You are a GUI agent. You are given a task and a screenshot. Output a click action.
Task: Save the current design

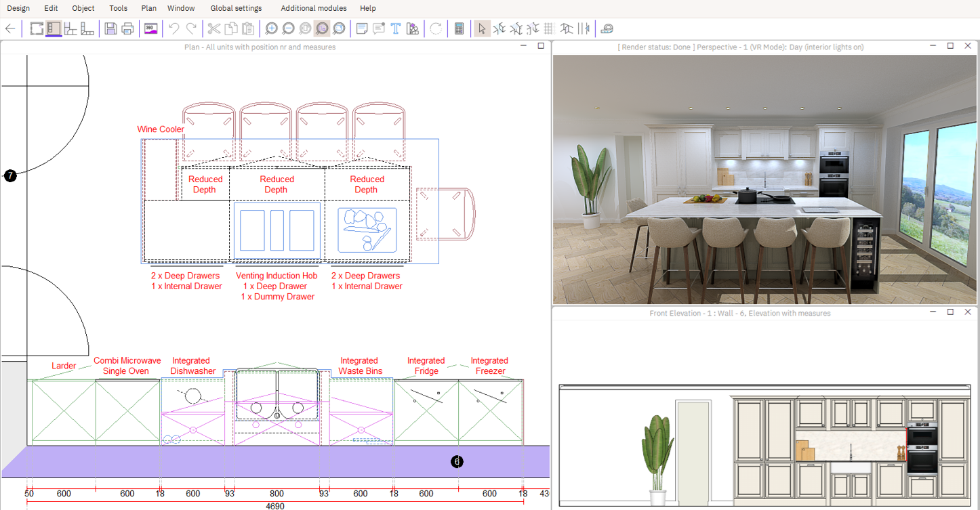(110, 28)
